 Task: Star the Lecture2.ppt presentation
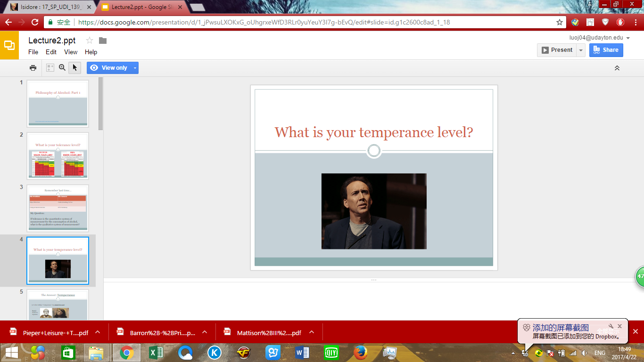90,41
